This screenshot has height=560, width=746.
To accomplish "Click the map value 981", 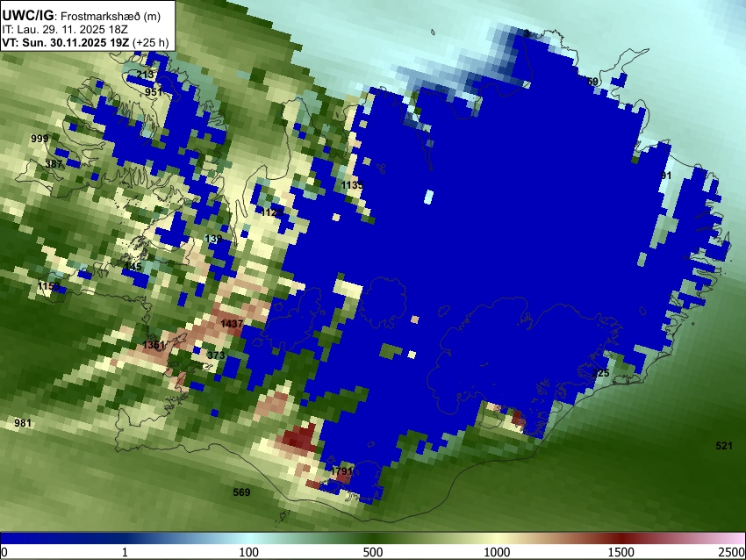I will pyautogui.click(x=23, y=422).
